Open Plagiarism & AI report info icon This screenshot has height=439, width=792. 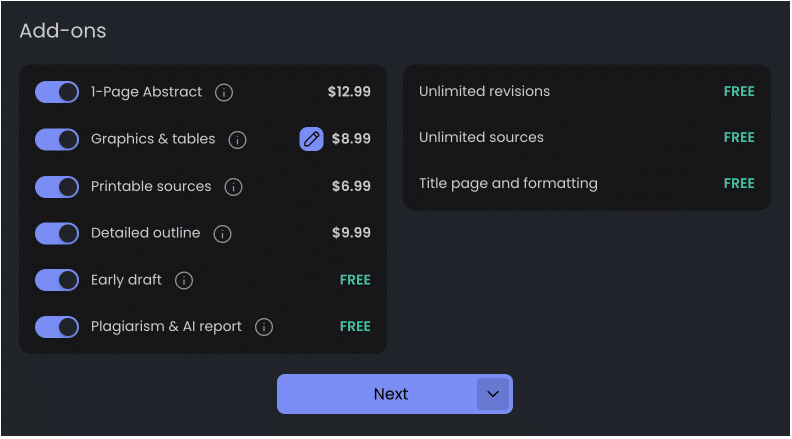point(264,327)
